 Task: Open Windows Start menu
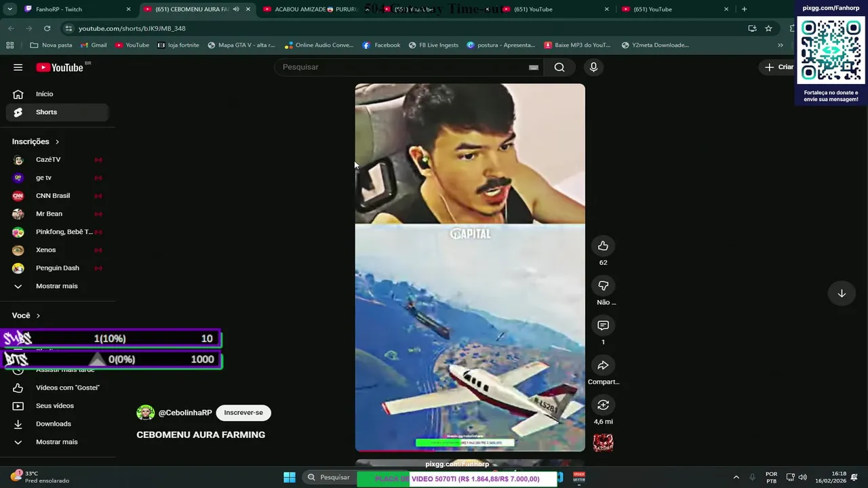[290, 477]
